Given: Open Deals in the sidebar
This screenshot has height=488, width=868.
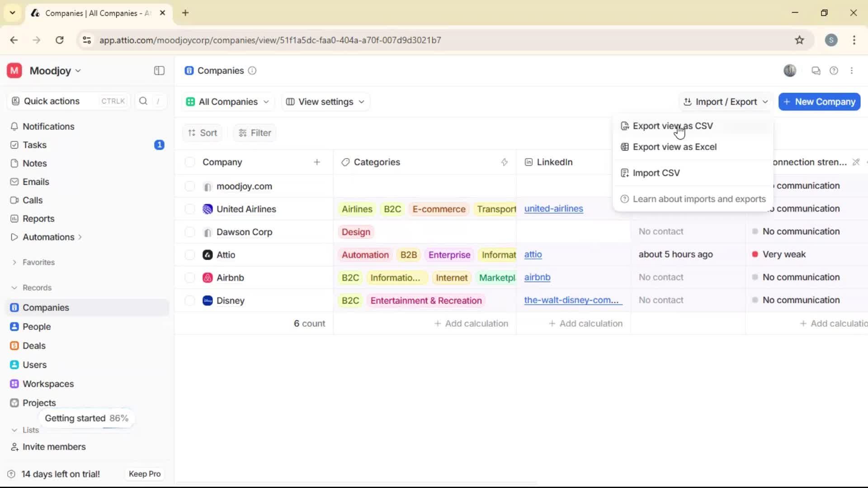Looking at the screenshot, I should coord(34,346).
